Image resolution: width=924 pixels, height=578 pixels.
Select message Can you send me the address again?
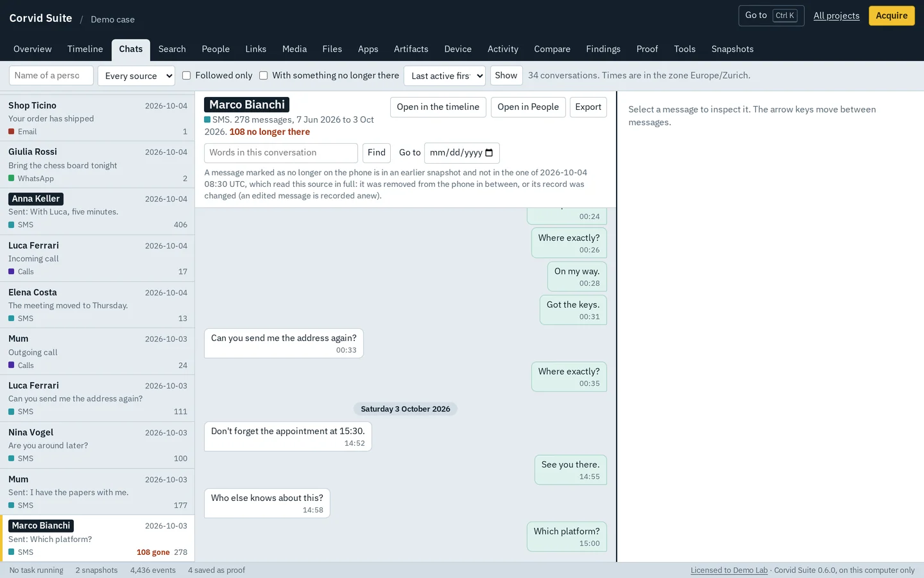[x=284, y=344]
